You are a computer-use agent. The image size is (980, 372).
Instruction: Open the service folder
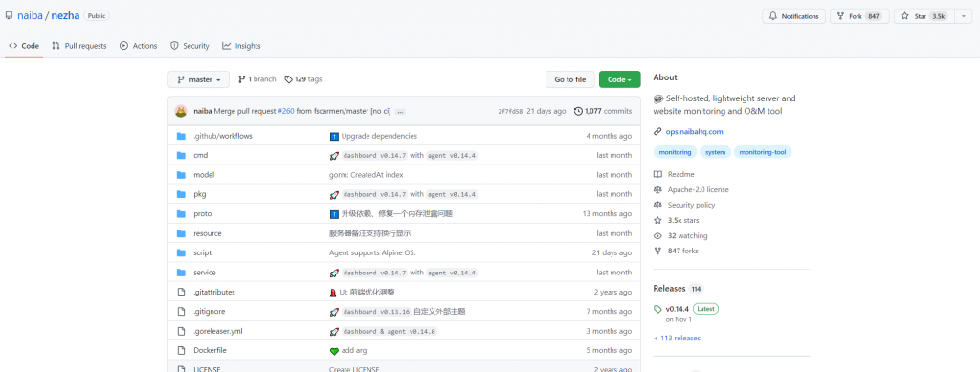205,273
